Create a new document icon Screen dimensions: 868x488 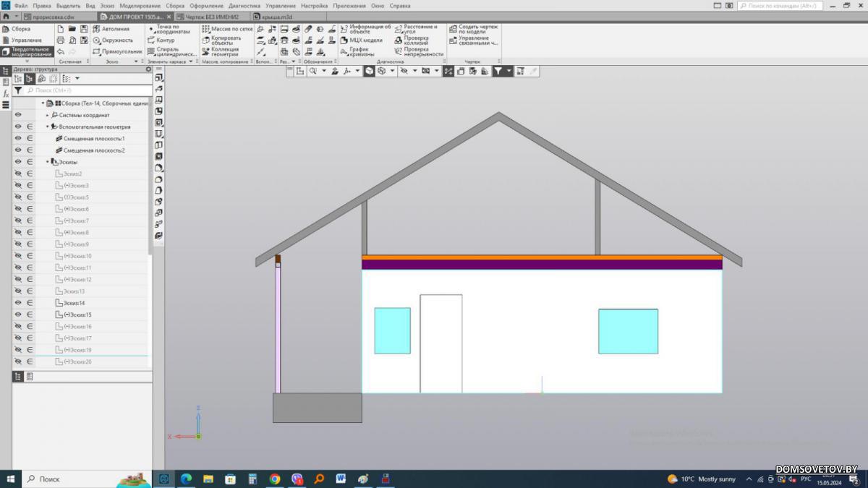point(61,29)
